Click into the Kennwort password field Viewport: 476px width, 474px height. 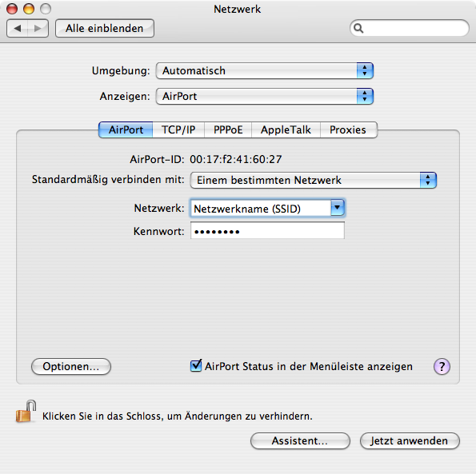coord(267,230)
